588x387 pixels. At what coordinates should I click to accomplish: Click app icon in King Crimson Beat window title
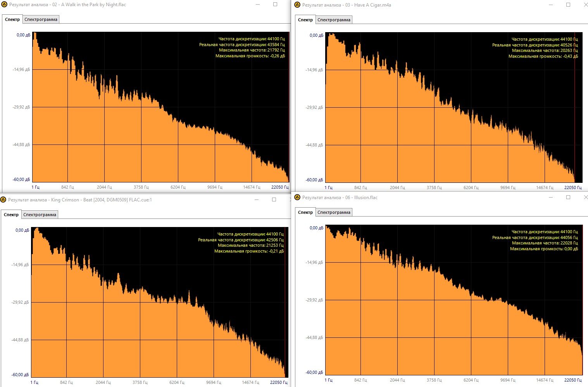tap(3, 200)
